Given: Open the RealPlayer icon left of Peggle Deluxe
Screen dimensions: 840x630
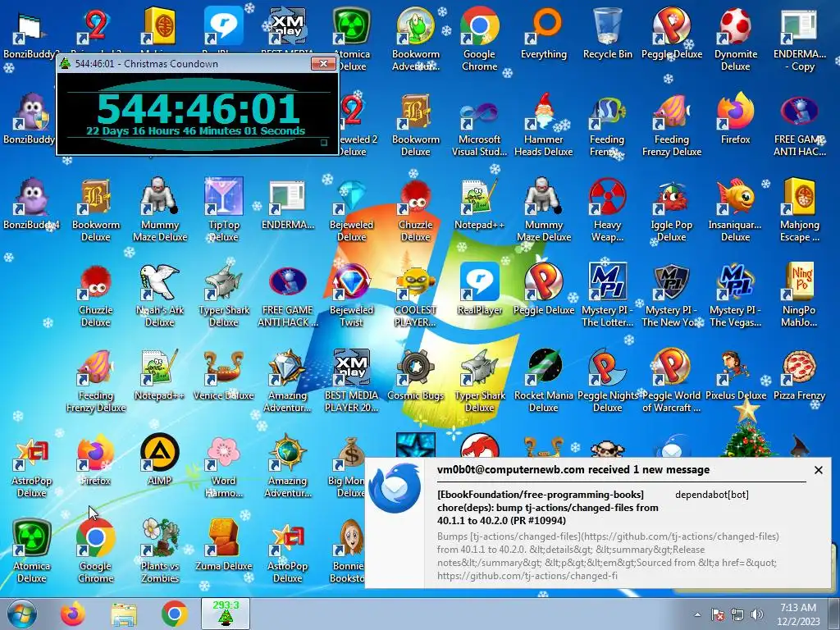Looking at the screenshot, I should (479, 289).
